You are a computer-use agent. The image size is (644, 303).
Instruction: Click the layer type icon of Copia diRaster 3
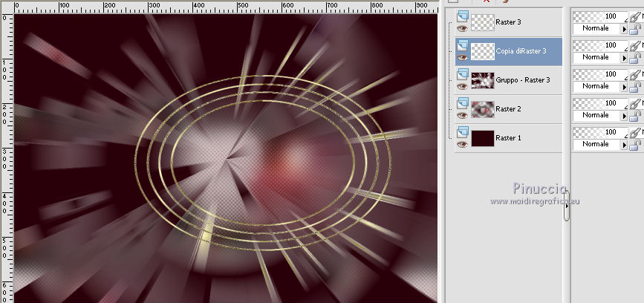coord(463,45)
